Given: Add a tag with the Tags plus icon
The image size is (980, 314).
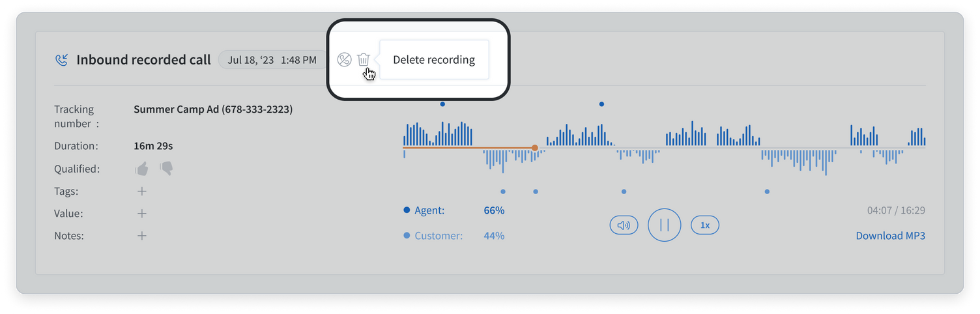Looking at the screenshot, I should point(142,191).
